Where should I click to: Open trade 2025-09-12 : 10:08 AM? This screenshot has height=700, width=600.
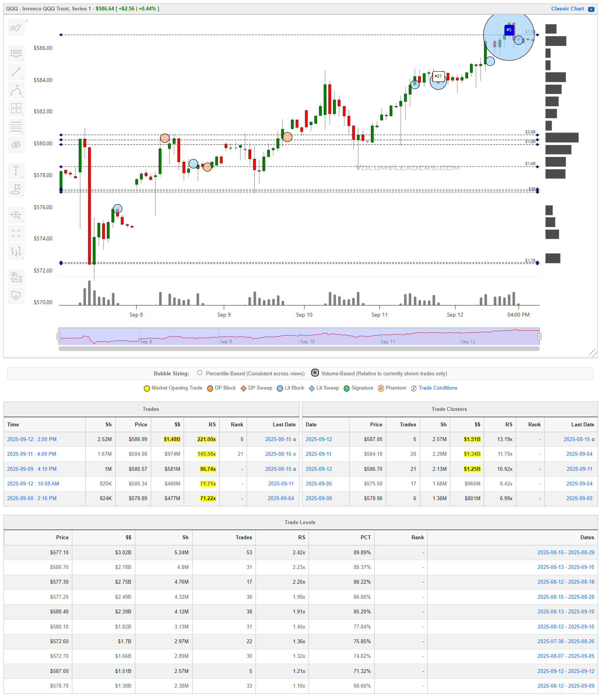click(x=33, y=484)
